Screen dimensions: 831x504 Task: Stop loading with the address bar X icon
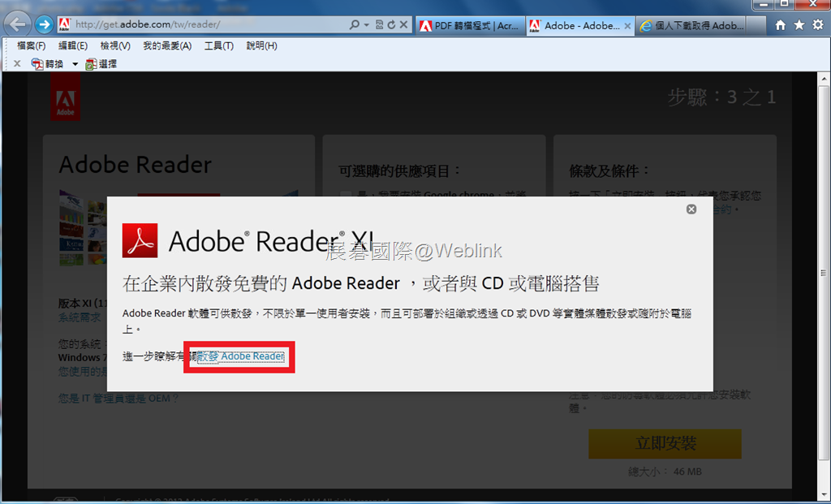point(403,24)
